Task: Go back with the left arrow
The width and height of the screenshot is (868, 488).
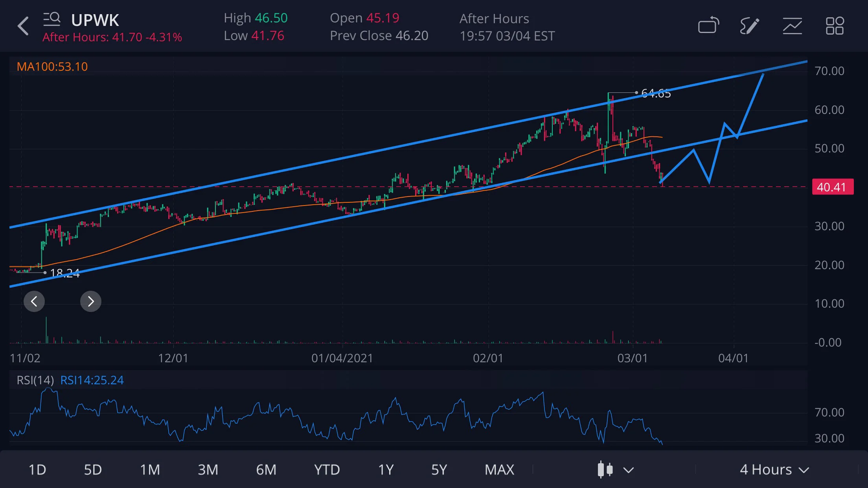Action: tap(23, 26)
